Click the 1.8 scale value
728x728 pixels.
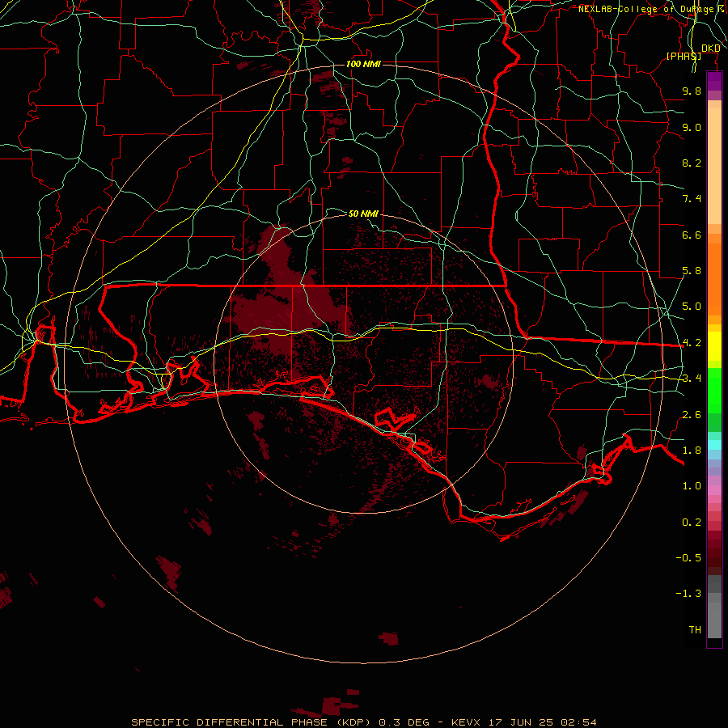coord(692,451)
